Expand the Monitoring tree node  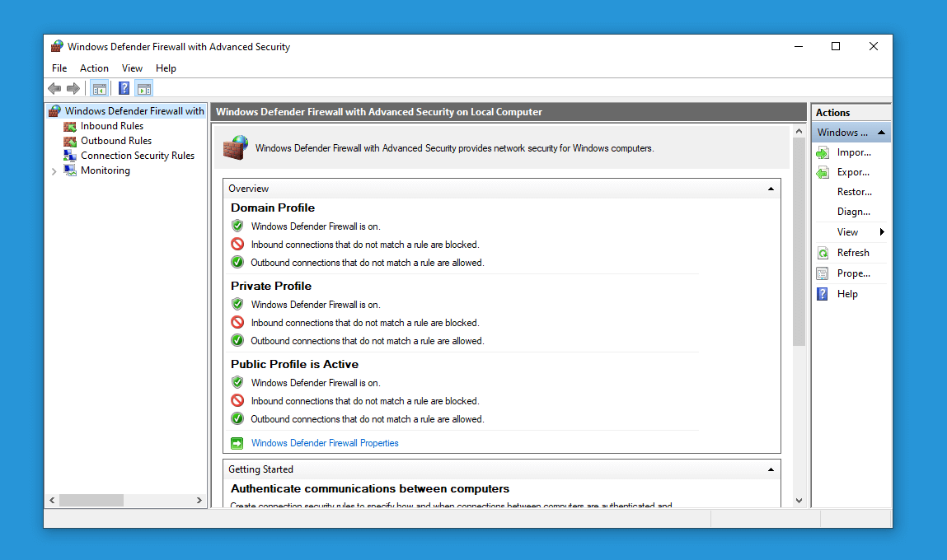point(54,171)
